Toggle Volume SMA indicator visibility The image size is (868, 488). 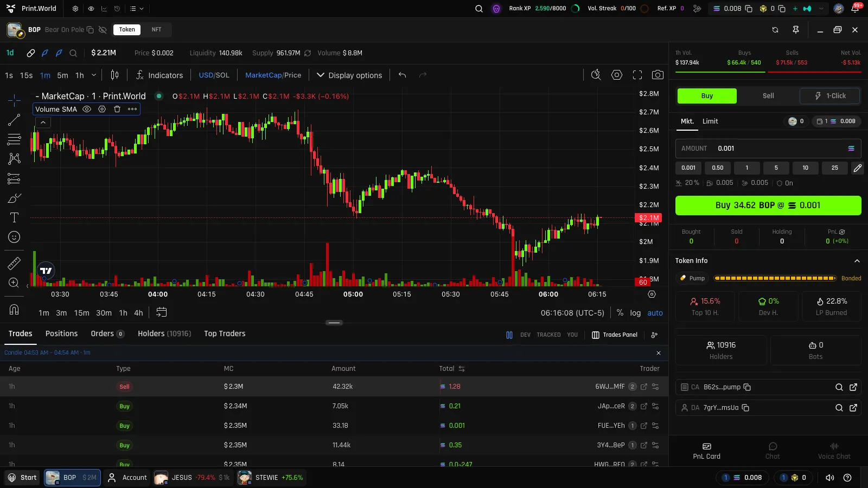87,109
